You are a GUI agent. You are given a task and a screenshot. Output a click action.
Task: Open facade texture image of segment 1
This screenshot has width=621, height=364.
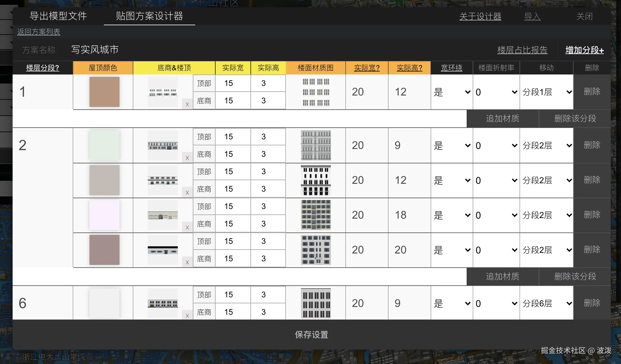pyautogui.click(x=316, y=92)
